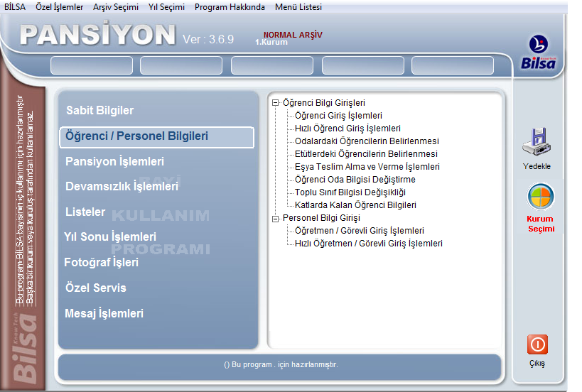Click the Personel Bilgi Girişi node label
Screen dimensions: 582x392
click(x=321, y=218)
